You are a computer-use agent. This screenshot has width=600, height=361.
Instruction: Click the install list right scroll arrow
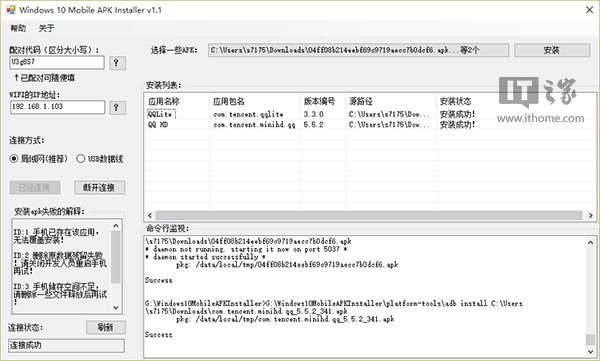590,216
